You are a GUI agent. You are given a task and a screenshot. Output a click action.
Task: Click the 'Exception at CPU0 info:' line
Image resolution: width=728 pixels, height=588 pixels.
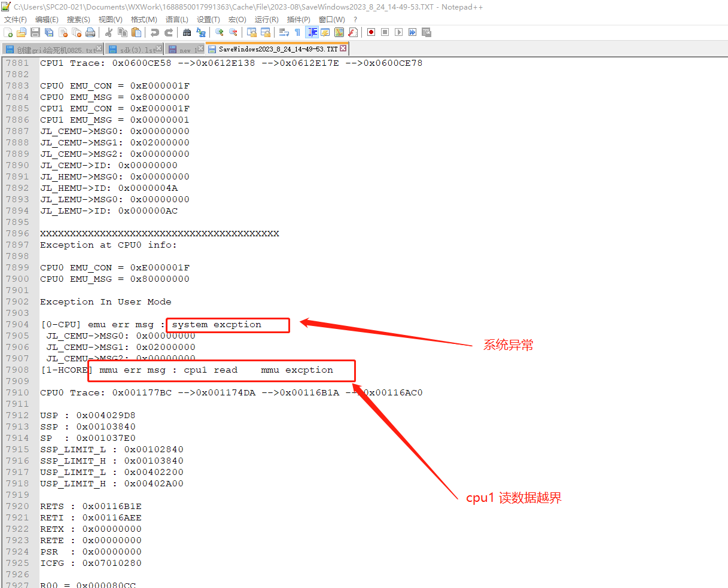point(109,245)
